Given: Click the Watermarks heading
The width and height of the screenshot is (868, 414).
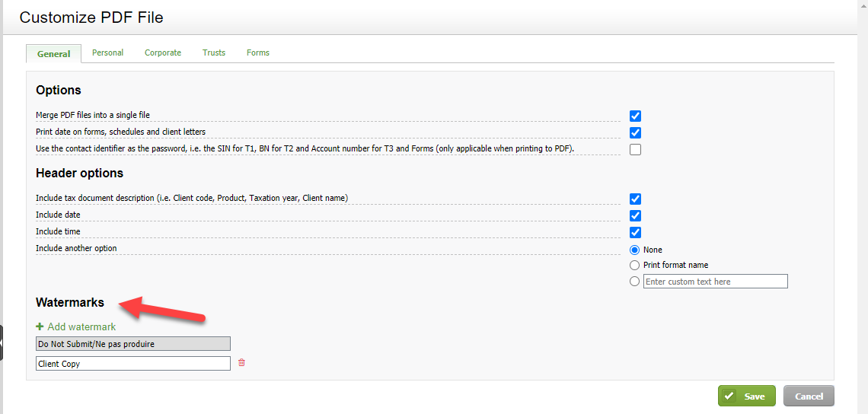Looking at the screenshot, I should (x=70, y=302).
